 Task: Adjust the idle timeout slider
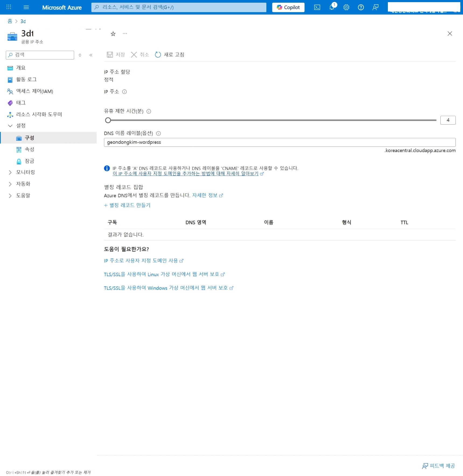tap(108, 120)
